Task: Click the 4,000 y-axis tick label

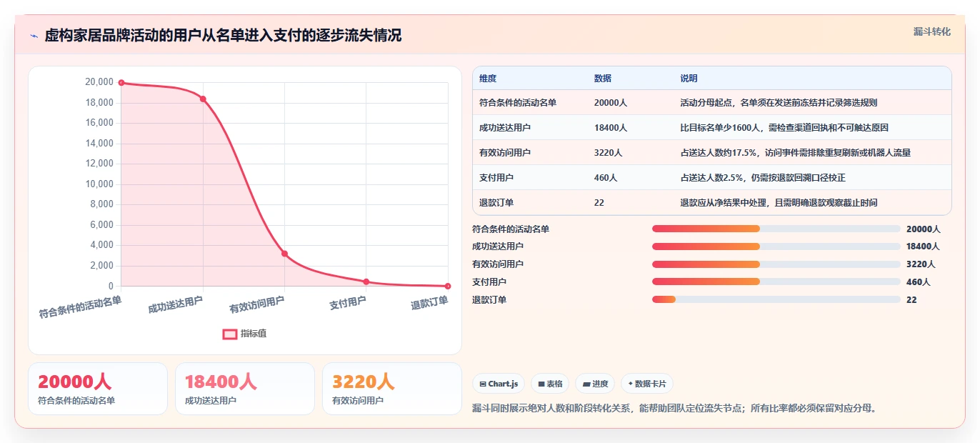Action: pyautogui.click(x=101, y=245)
